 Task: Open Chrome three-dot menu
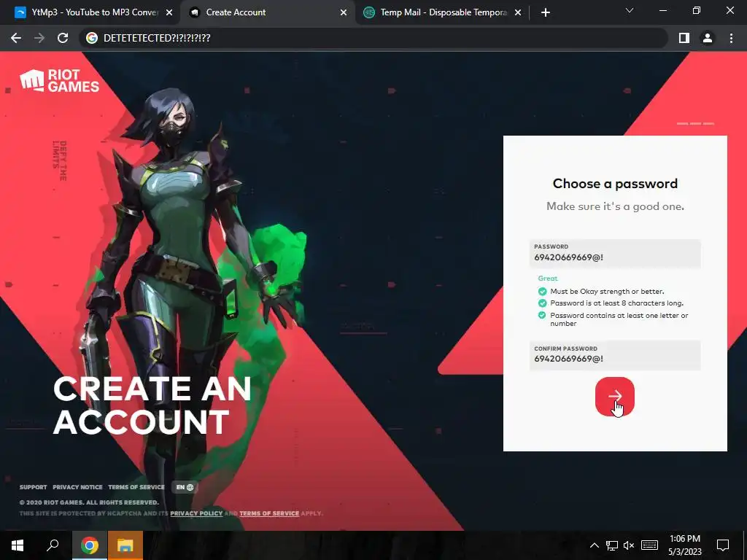point(731,38)
